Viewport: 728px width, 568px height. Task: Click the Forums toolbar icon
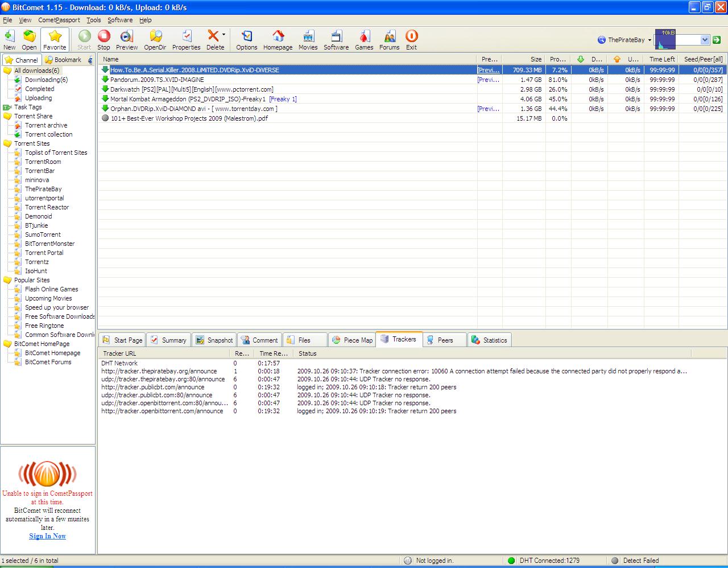click(389, 40)
